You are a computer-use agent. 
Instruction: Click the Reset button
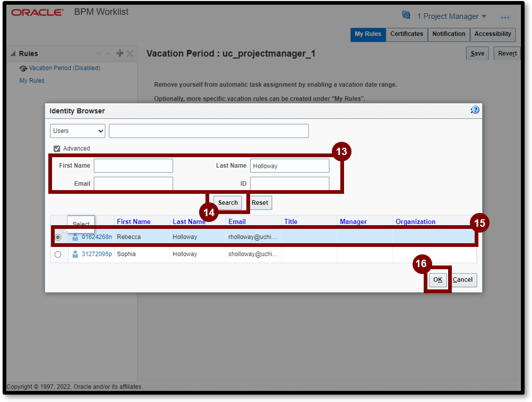pyautogui.click(x=260, y=203)
